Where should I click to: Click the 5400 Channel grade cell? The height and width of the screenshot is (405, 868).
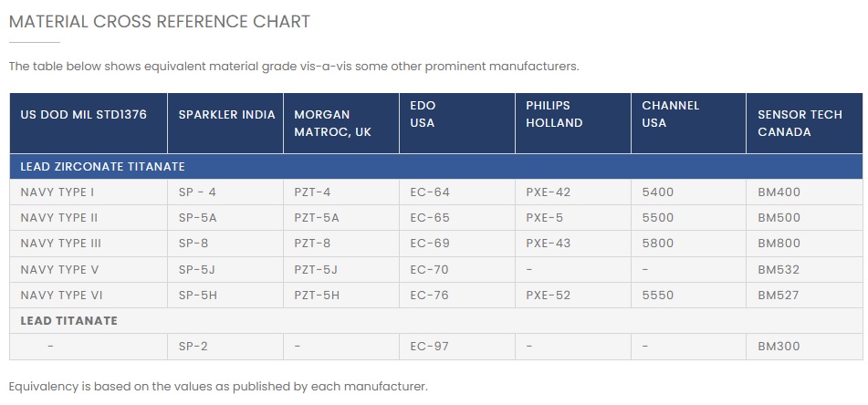tap(657, 192)
